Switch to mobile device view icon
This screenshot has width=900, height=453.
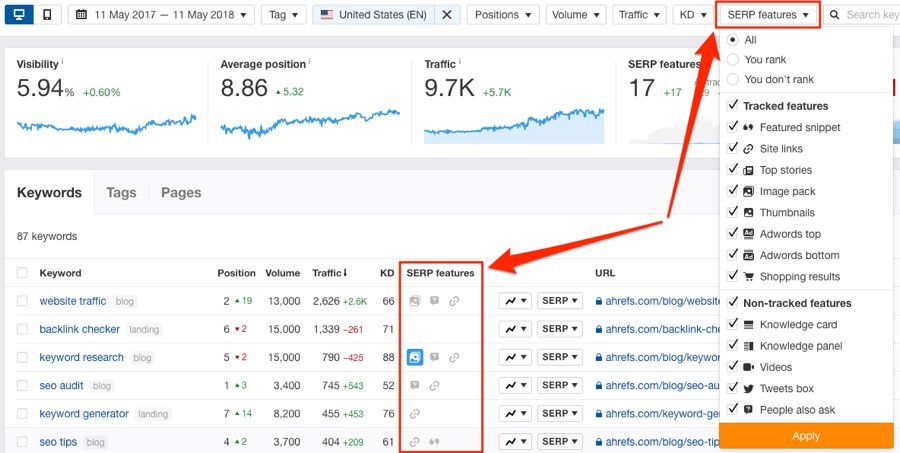point(48,15)
